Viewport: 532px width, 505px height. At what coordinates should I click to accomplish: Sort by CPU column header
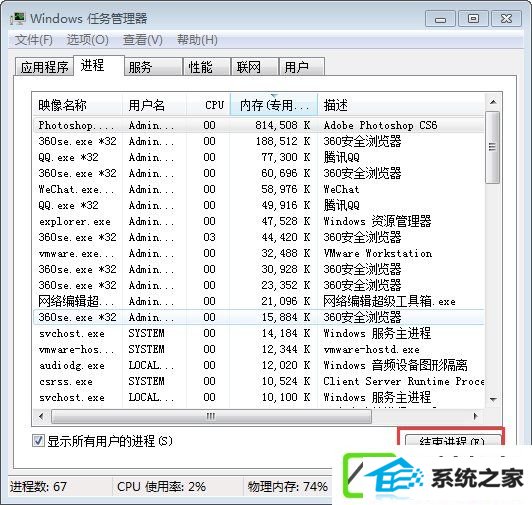point(208,105)
